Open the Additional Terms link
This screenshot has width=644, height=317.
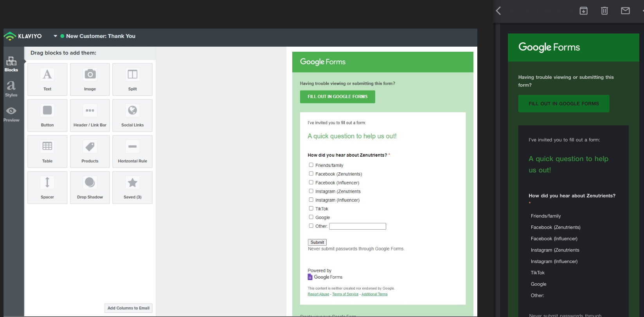(x=374, y=294)
